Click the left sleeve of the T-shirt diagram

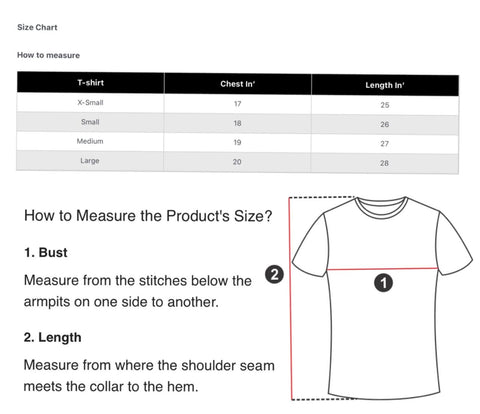[x=310, y=247]
